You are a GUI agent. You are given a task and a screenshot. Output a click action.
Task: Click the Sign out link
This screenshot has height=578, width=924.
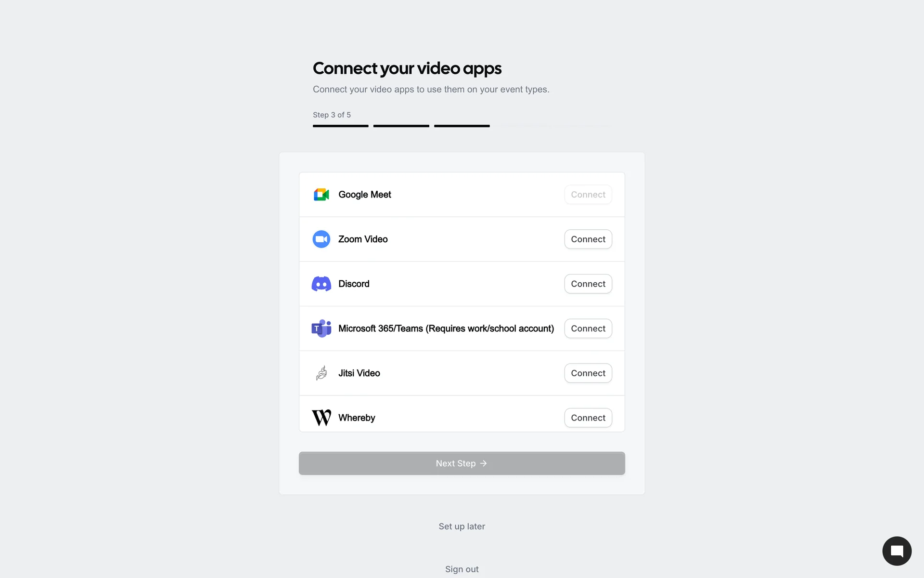[462, 569]
